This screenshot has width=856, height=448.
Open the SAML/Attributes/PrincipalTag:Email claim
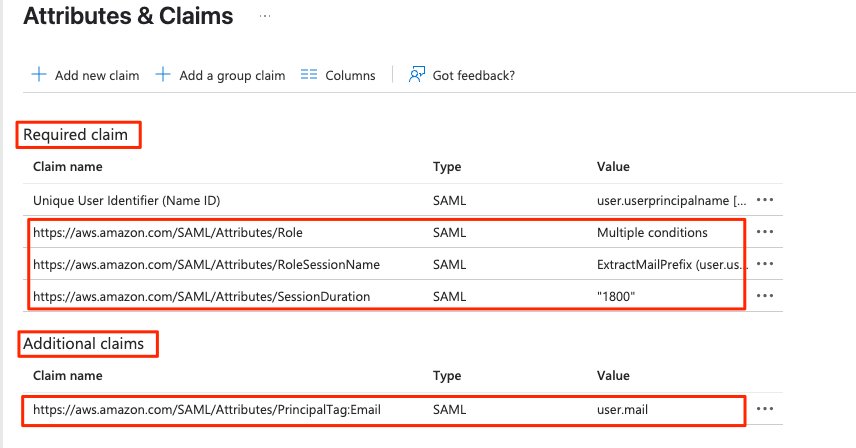point(207,409)
